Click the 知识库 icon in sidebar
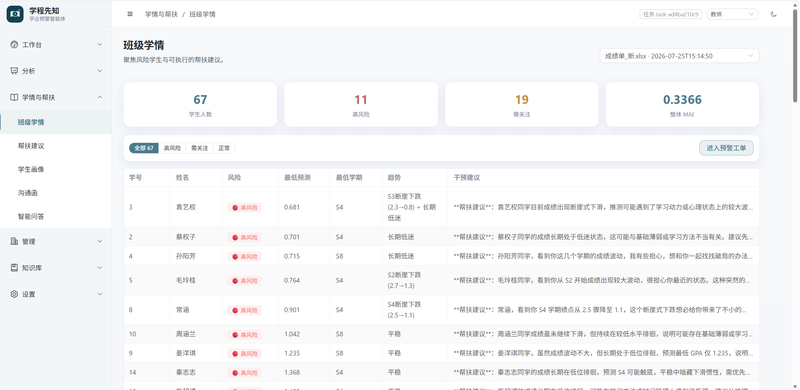800x390 pixels. pyautogui.click(x=14, y=267)
